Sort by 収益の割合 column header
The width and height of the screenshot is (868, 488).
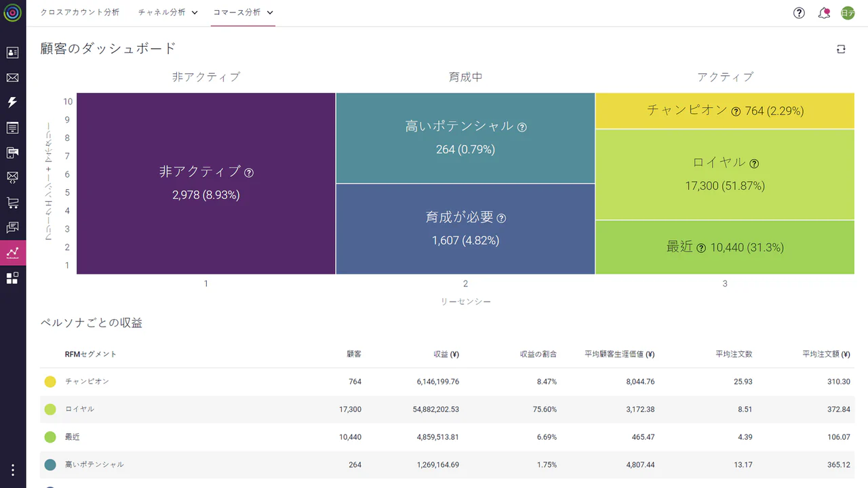[538, 354]
